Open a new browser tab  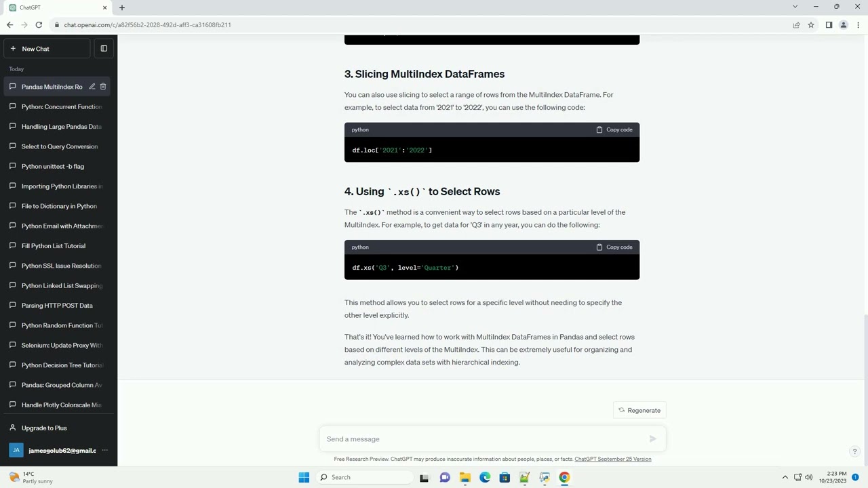click(122, 7)
